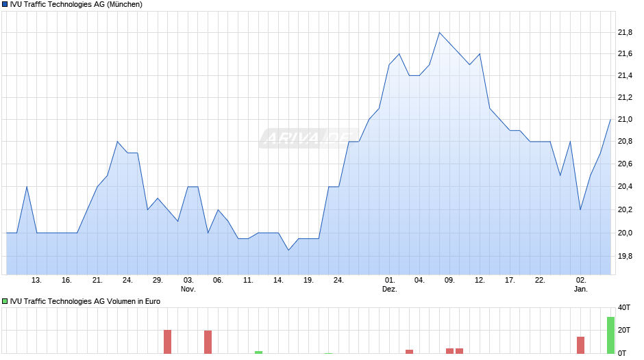
Task: Click the '03.' date label
Action: [x=188, y=281]
